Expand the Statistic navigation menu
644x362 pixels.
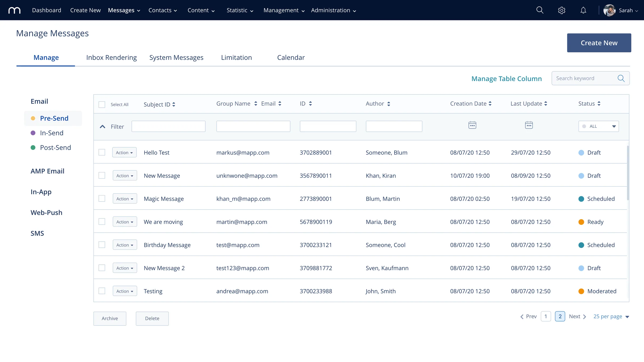240,10
